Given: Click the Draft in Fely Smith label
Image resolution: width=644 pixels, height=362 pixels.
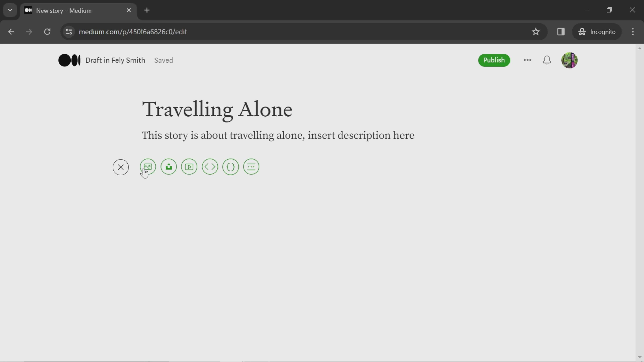Looking at the screenshot, I should click(115, 60).
